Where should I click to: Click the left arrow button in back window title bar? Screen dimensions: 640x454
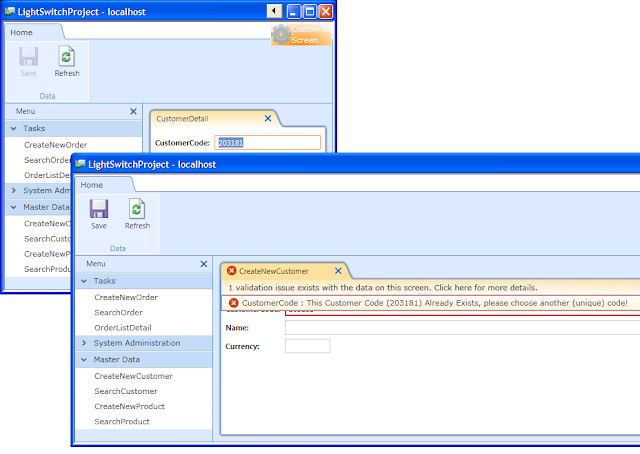click(275, 11)
